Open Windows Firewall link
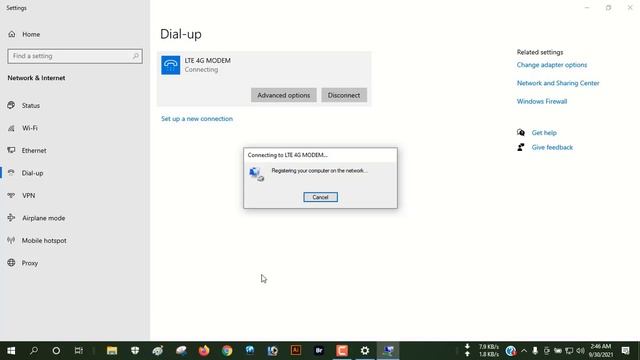 click(542, 101)
